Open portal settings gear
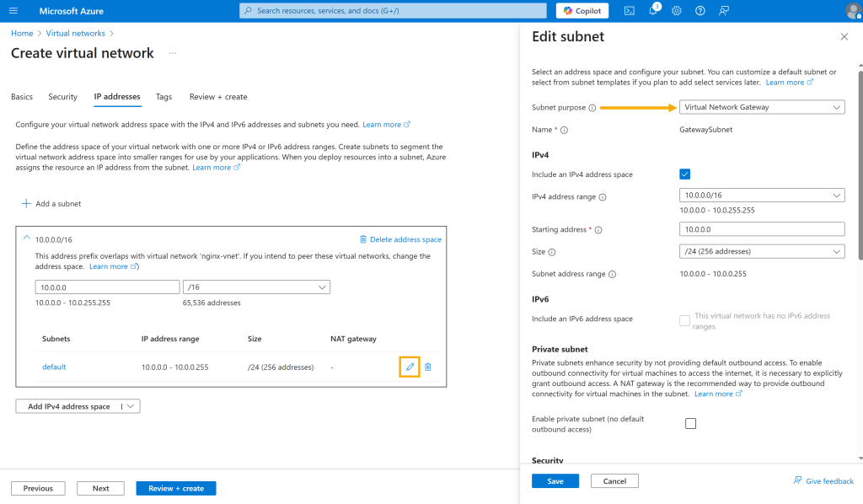 coord(677,10)
